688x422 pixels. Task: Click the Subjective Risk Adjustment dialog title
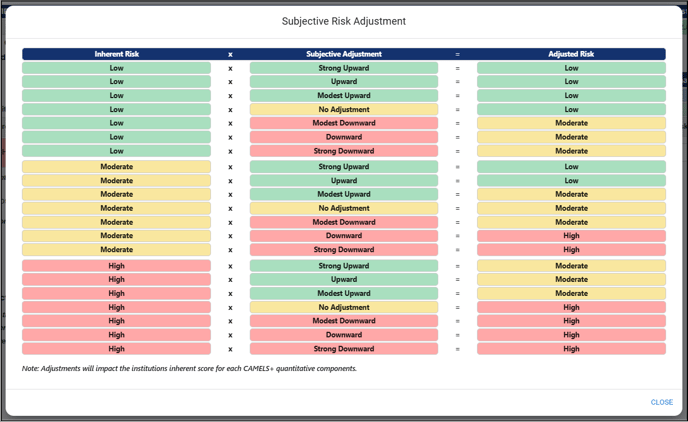tap(344, 21)
